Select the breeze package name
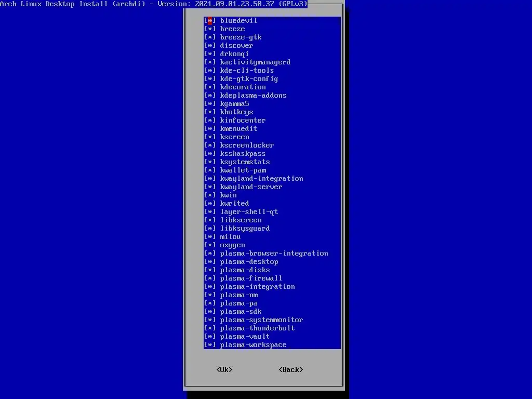 [x=232, y=29]
